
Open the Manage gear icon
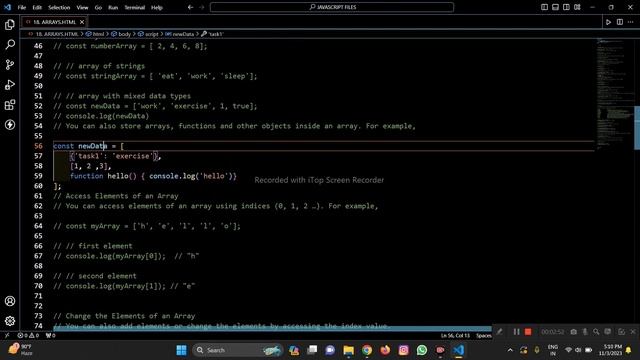[x=10, y=321]
